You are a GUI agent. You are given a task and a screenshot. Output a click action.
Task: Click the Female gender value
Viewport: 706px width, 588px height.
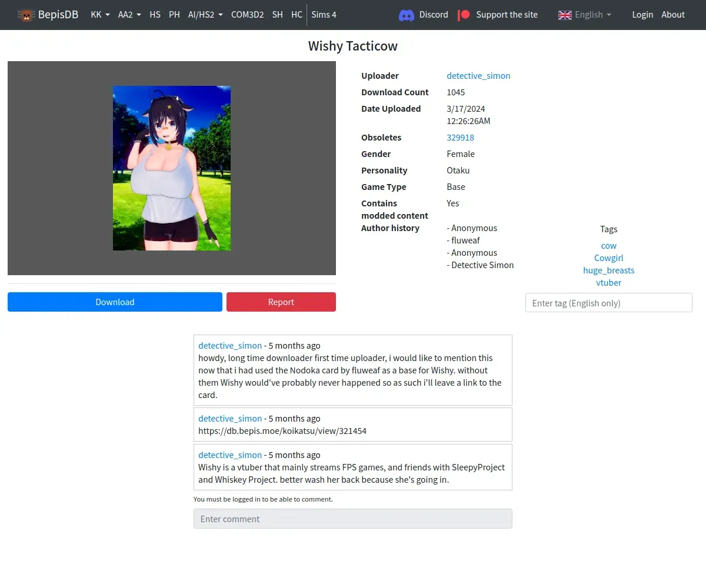[x=461, y=153]
